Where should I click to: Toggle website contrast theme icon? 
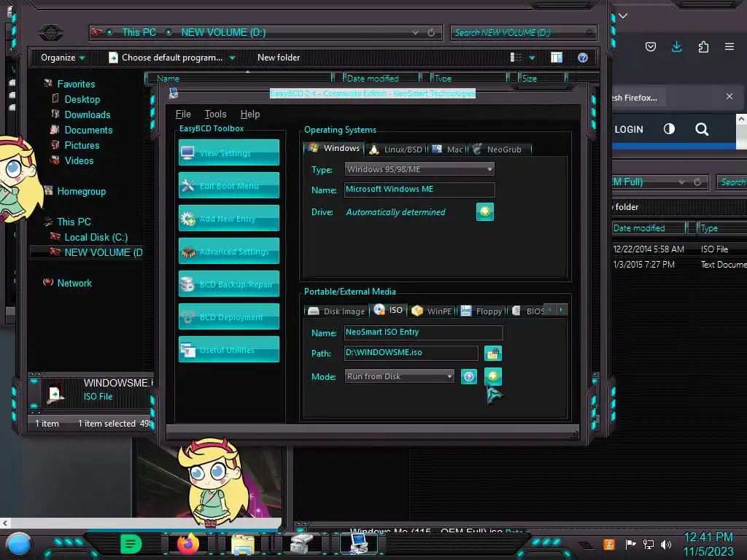[x=669, y=129]
